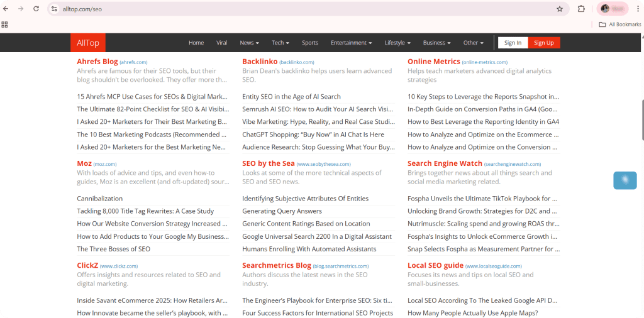Go back using the browser back arrow
This screenshot has width=644, height=318.
6,9
